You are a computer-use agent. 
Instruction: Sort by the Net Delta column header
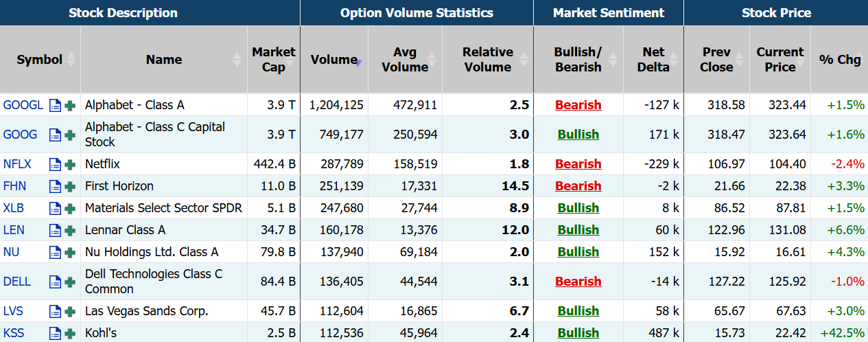tap(653, 60)
